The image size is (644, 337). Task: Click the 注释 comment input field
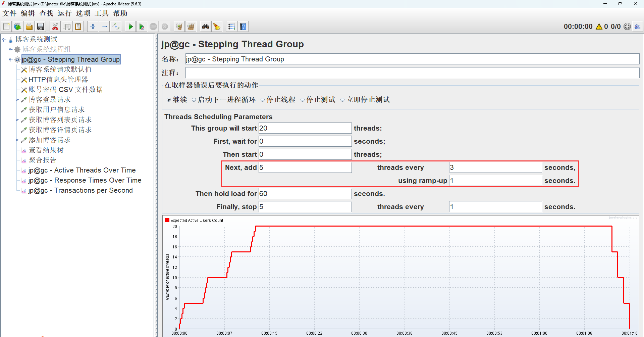point(412,73)
